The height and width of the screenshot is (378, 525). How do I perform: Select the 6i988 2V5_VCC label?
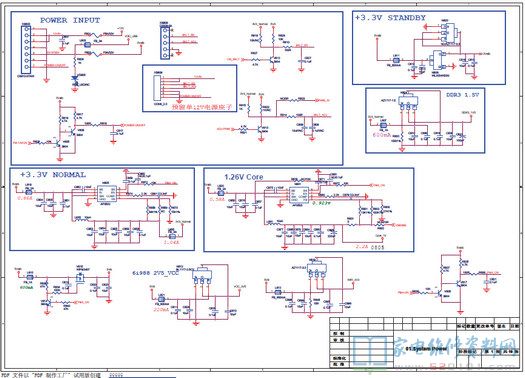click(x=156, y=273)
